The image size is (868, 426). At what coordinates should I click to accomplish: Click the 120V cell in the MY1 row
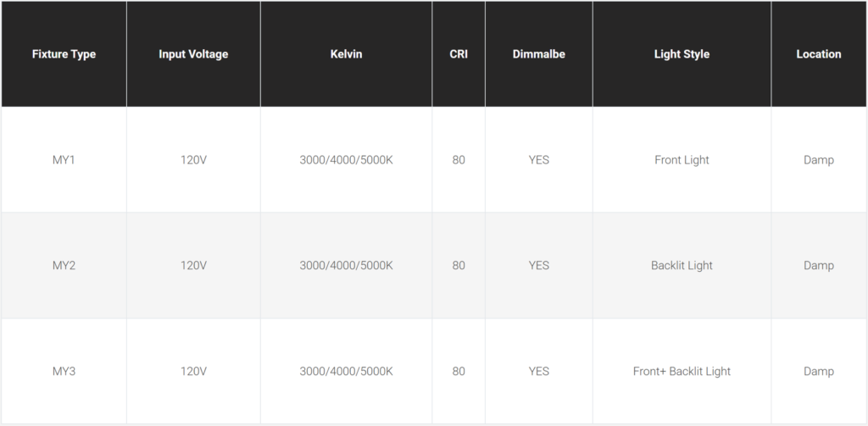tap(193, 159)
